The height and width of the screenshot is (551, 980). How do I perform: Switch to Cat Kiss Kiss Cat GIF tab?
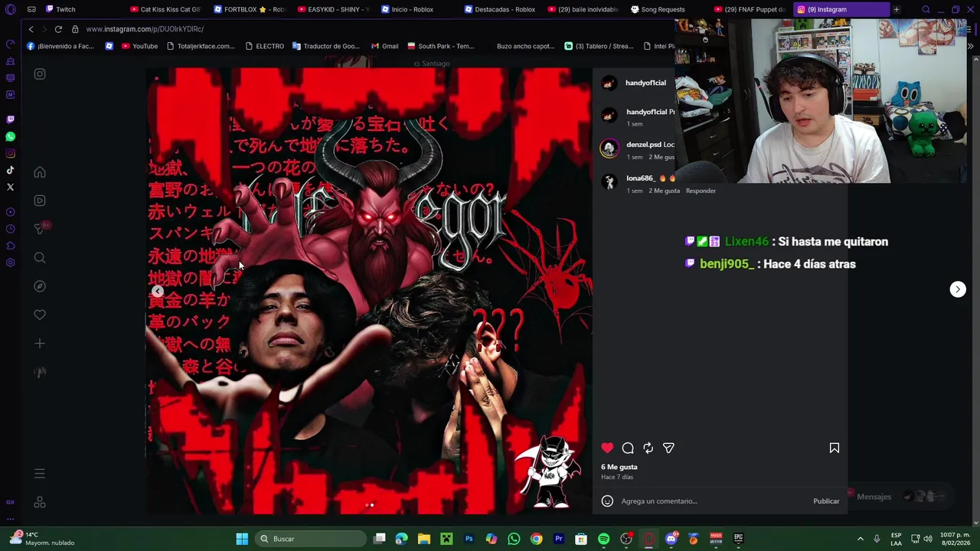tap(165, 9)
